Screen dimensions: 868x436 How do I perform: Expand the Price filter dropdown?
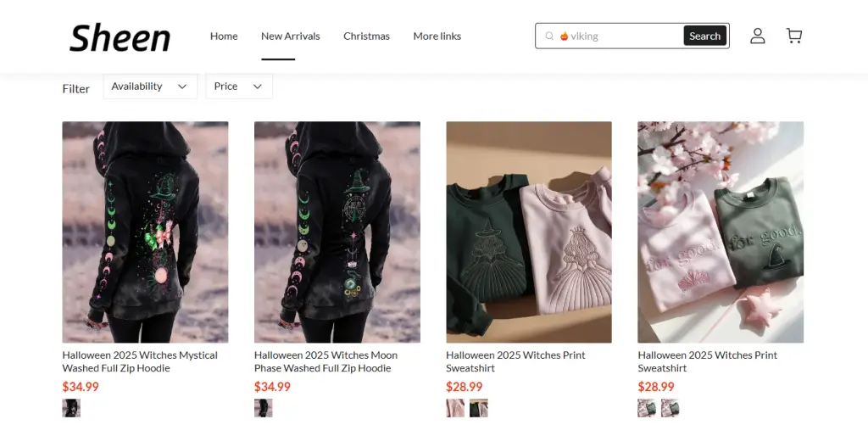point(238,87)
